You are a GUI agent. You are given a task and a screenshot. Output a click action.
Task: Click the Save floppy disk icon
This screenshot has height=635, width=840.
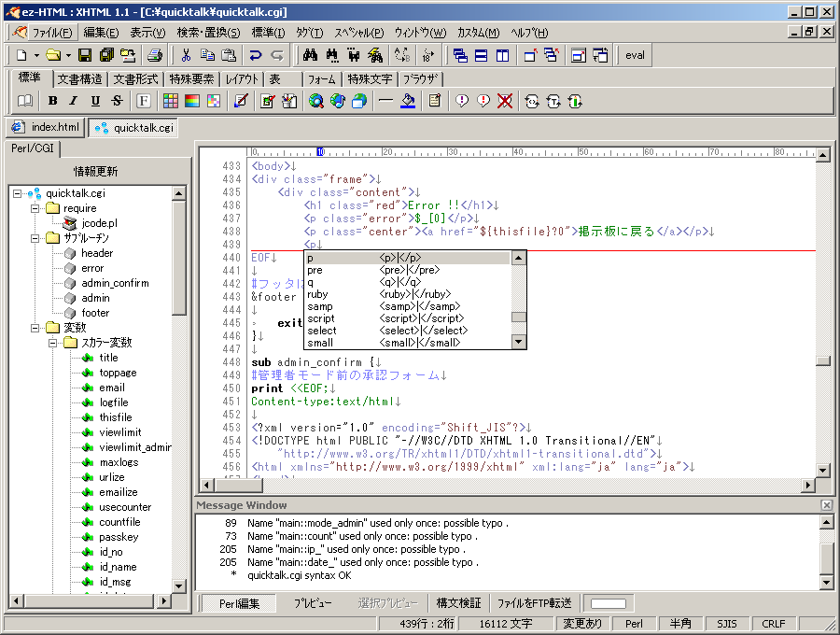85,55
